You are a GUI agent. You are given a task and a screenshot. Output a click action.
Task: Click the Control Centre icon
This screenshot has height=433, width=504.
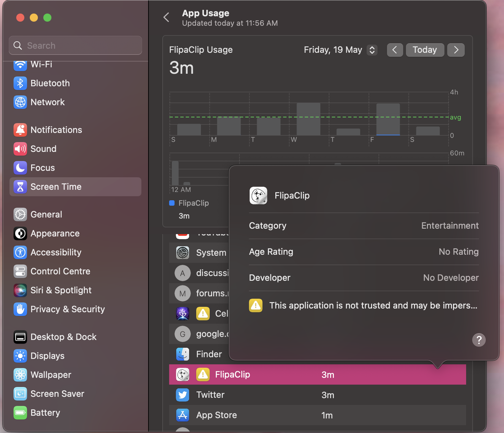pyautogui.click(x=20, y=271)
